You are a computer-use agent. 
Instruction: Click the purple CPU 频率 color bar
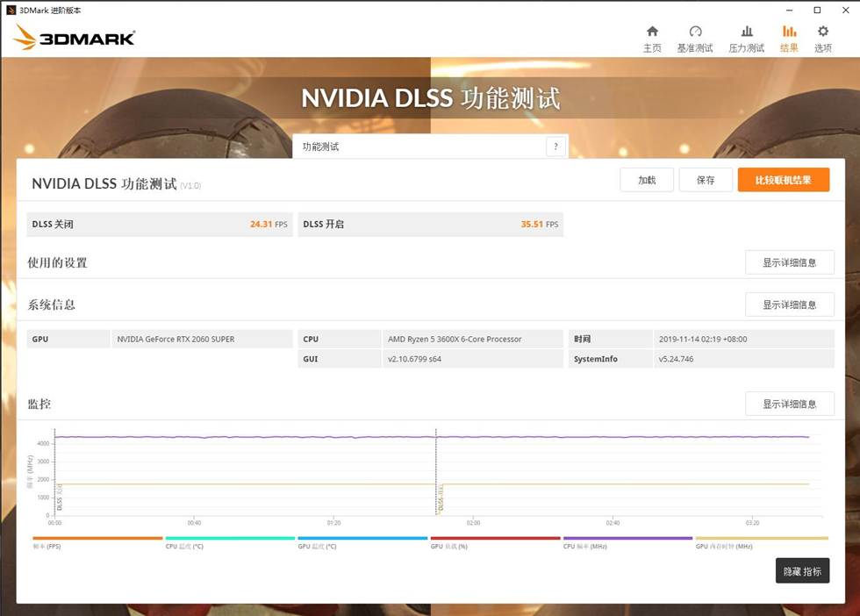click(627, 538)
